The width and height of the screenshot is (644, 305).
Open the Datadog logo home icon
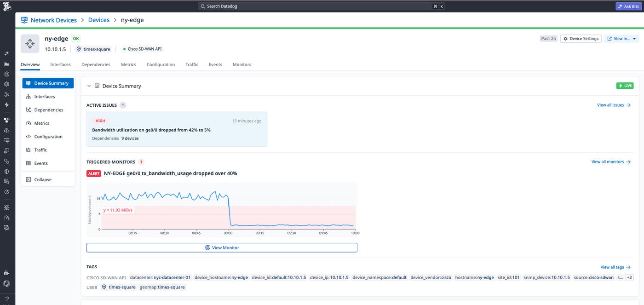point(7,6)
